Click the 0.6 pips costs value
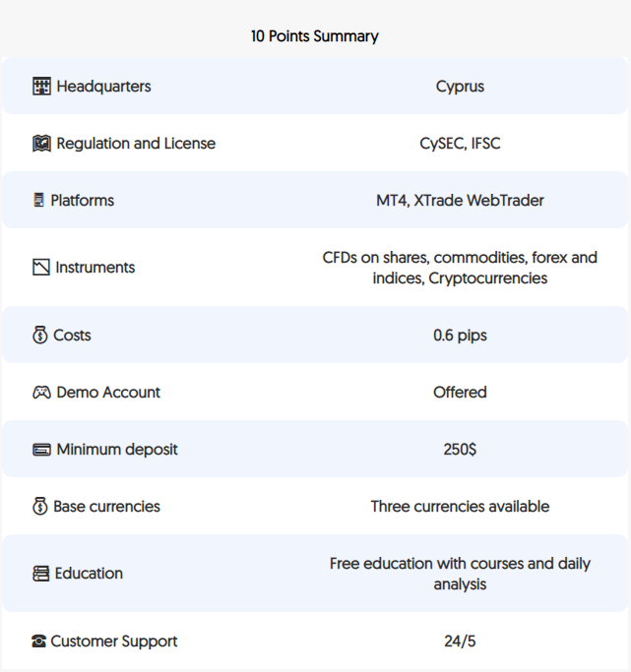The image size is (631, 672). 460,336
